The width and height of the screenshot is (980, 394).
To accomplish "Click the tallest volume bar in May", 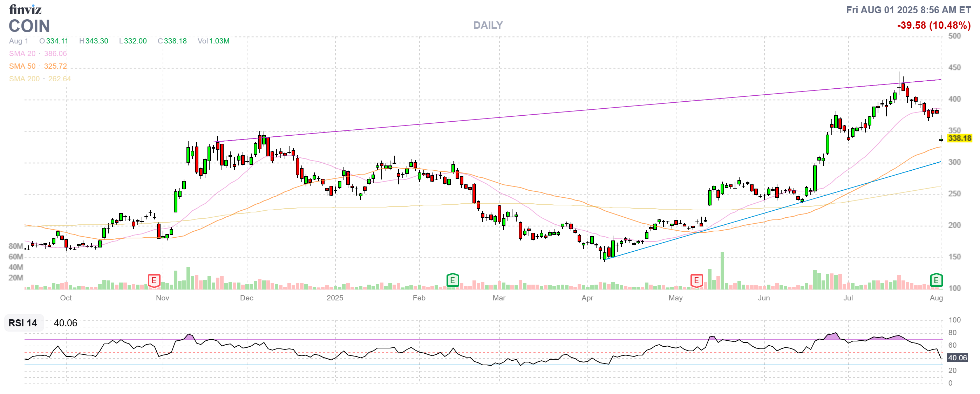I will click(722, 270).
